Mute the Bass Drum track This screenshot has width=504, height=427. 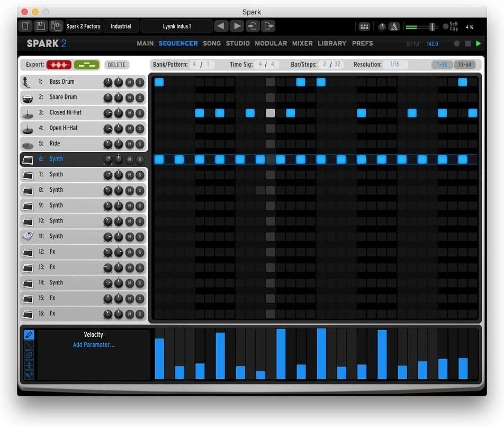(130, 82)
